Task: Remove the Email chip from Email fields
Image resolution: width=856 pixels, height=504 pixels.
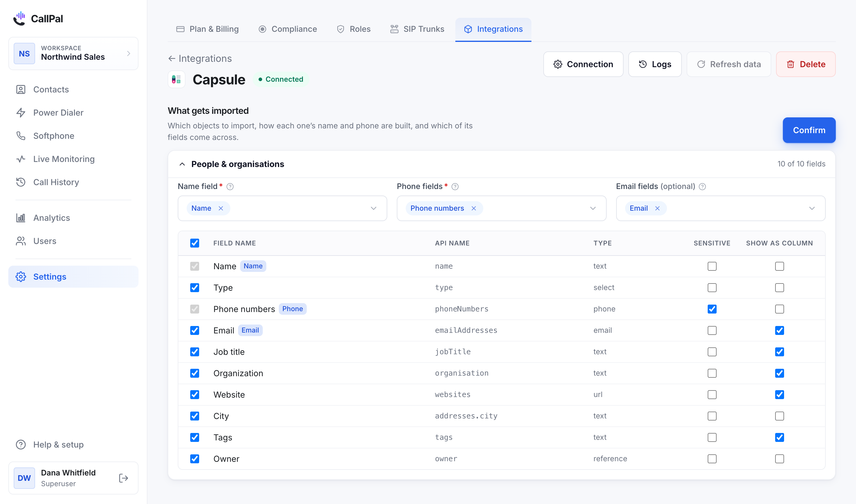Action: [x=657, y=209]
